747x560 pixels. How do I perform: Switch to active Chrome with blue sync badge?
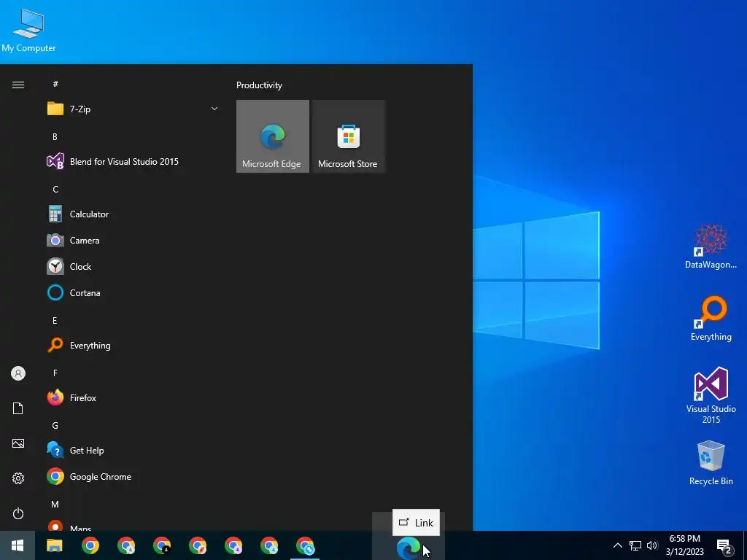(305, 545)
